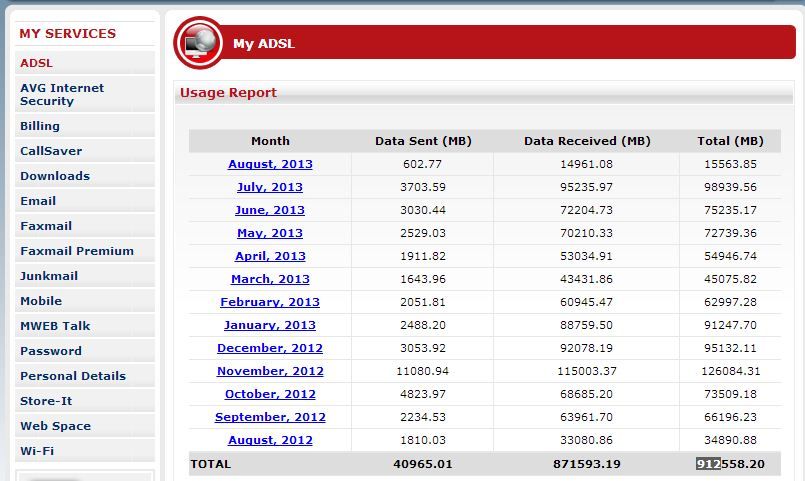The width and height of the screenshot is (805, 481).
Task: Open the August, 2013 usage link
Action: pyautogui.click(x=270, y=164)
